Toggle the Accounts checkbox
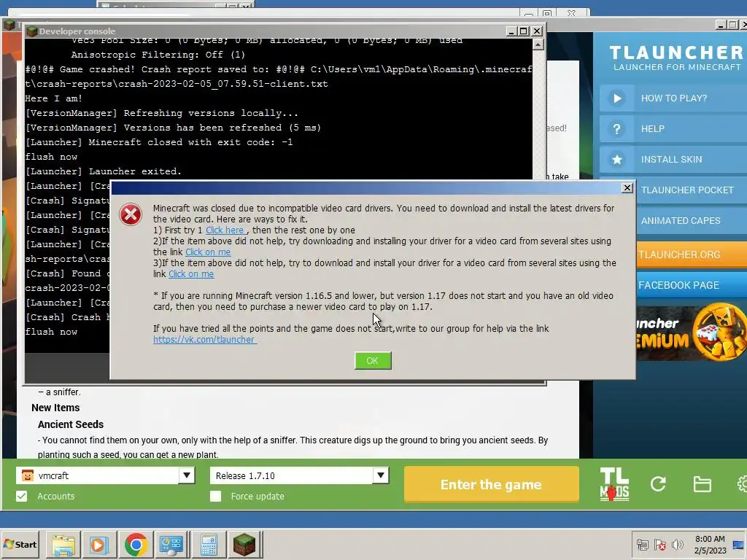This screenshot has width=747, height=560. click(x=21, y=496)
